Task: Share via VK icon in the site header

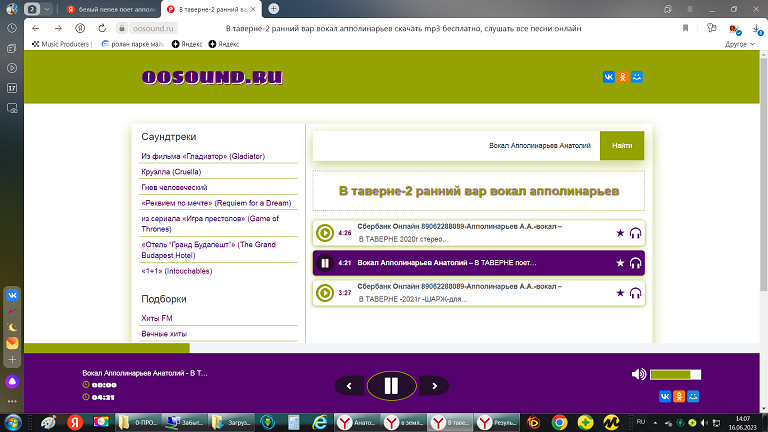Action: [x=608, y=77]
